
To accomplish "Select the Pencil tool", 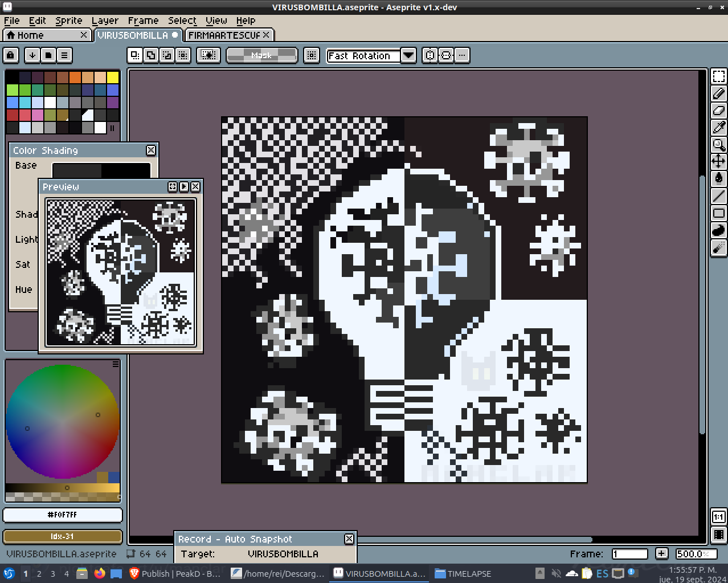I will click(718, 93).
